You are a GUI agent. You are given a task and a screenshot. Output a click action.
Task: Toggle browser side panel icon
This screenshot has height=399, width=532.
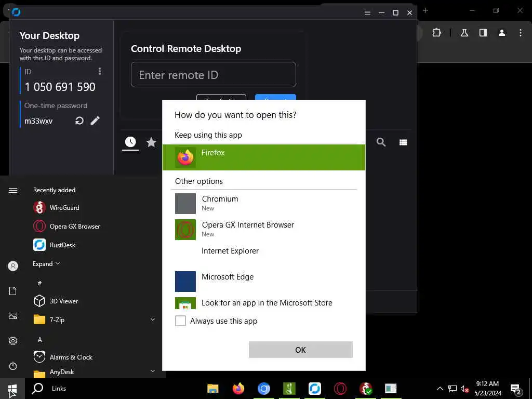483,33
